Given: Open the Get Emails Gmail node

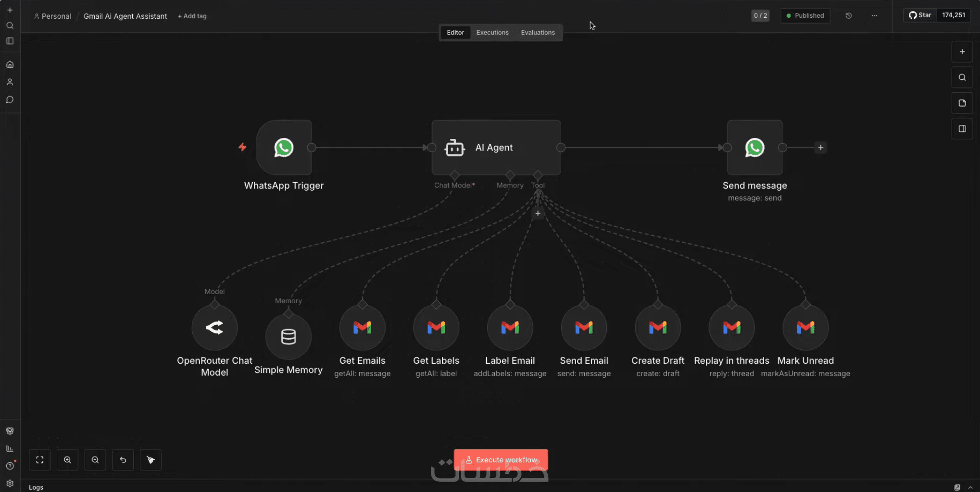Looking at the screenshot, I should (x=363, y=328).
